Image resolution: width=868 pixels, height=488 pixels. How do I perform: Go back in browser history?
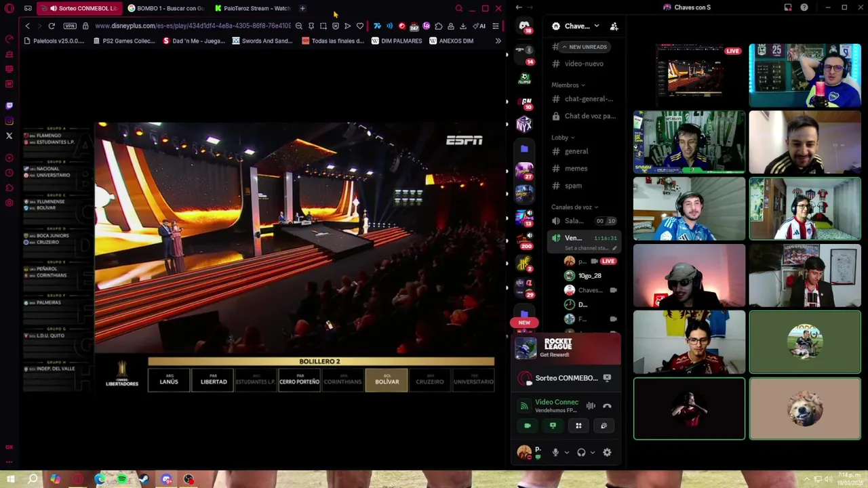click(27, 26)
